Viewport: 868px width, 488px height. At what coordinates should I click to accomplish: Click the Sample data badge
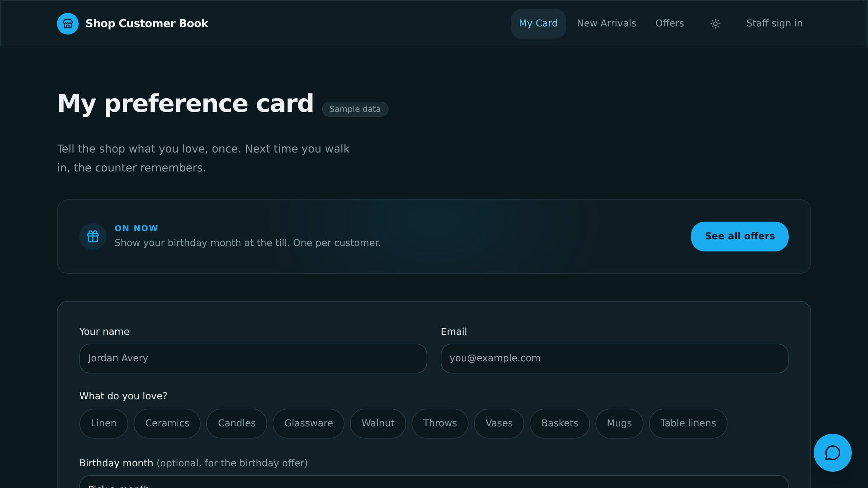(355, 109)
